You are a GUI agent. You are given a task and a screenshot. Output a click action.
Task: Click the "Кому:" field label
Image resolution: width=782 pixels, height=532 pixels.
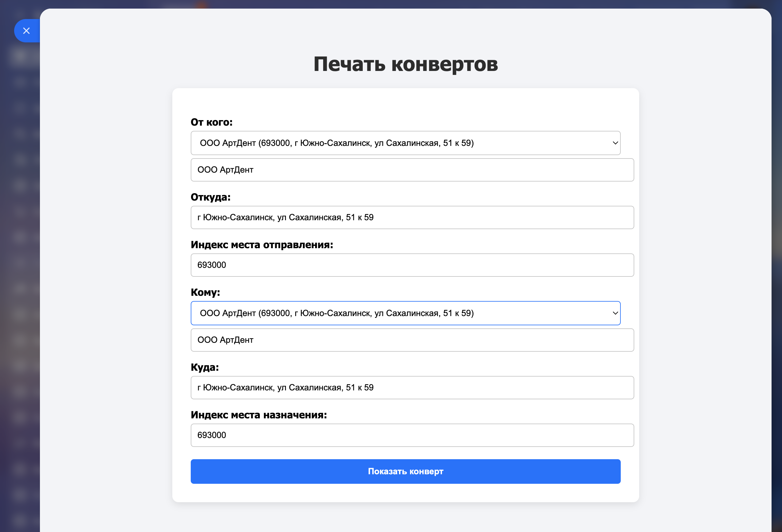click(x=205, y=292)
